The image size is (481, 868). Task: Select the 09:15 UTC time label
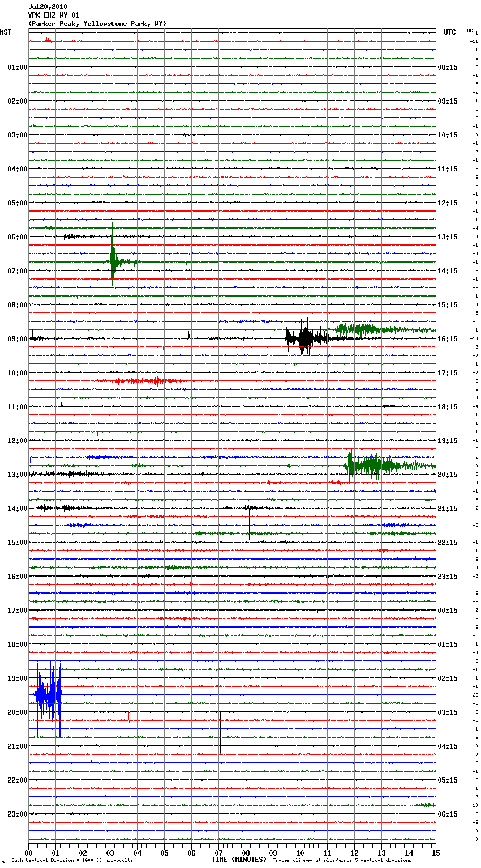click(448, 101)
